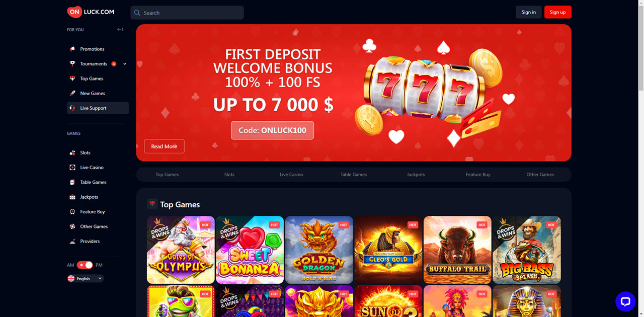Click the ONLUCK.COM logo

(x=91, y=12)
